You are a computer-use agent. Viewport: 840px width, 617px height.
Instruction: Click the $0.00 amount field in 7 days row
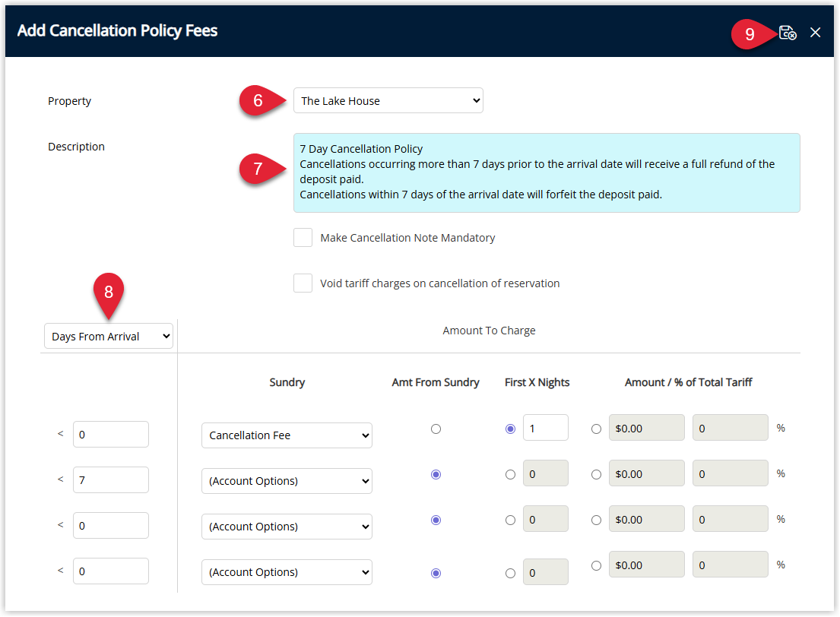point(647,473)
